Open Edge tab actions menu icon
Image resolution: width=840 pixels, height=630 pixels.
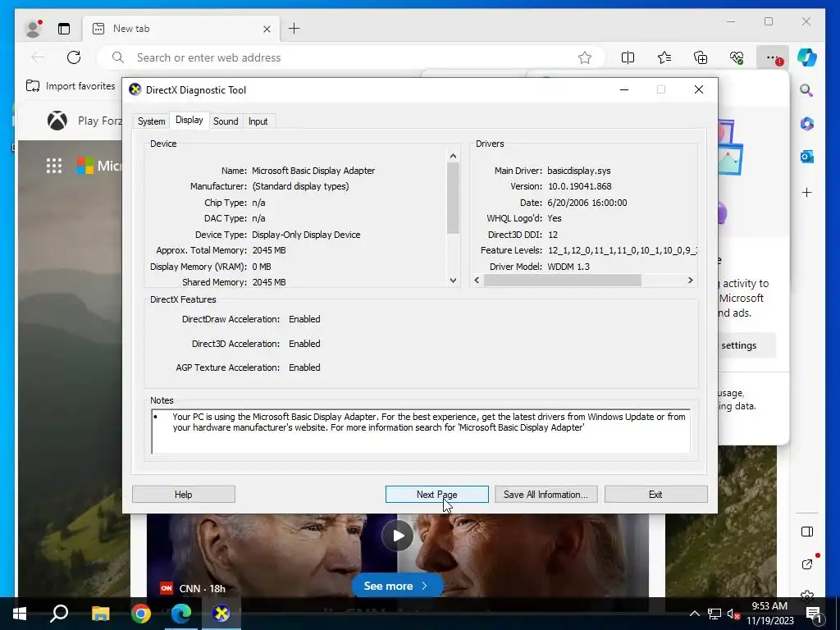click(x=64, y=29)
